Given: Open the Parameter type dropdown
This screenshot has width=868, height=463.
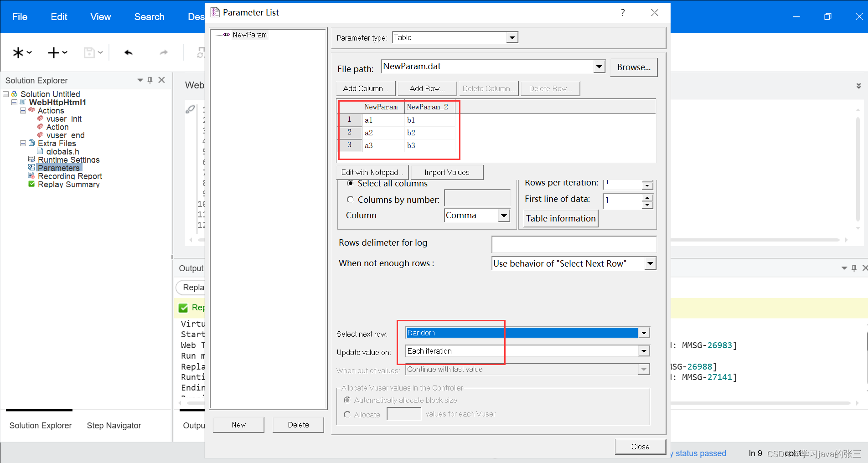Looking at the screenshot, I should 513,37.
